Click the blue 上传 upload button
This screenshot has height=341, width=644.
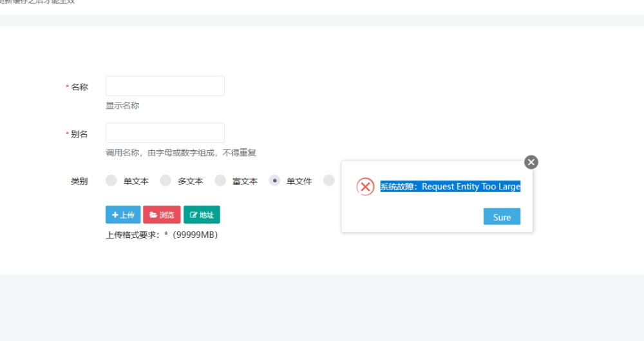[x=123, y=215]
